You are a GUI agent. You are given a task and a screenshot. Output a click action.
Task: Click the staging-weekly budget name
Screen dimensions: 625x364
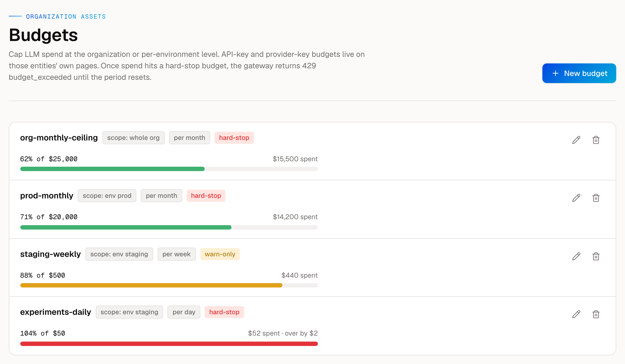(x=50, y=254)
